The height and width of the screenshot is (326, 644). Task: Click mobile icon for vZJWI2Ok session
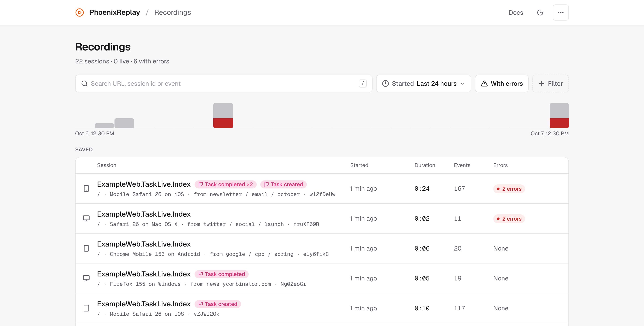(86, 308)
